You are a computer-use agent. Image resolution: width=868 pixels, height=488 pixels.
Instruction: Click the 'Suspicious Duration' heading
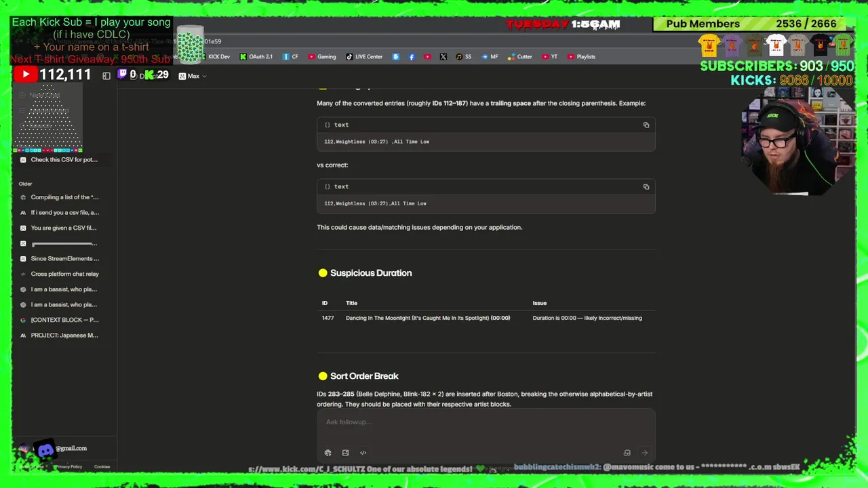[x=371, y=273]
